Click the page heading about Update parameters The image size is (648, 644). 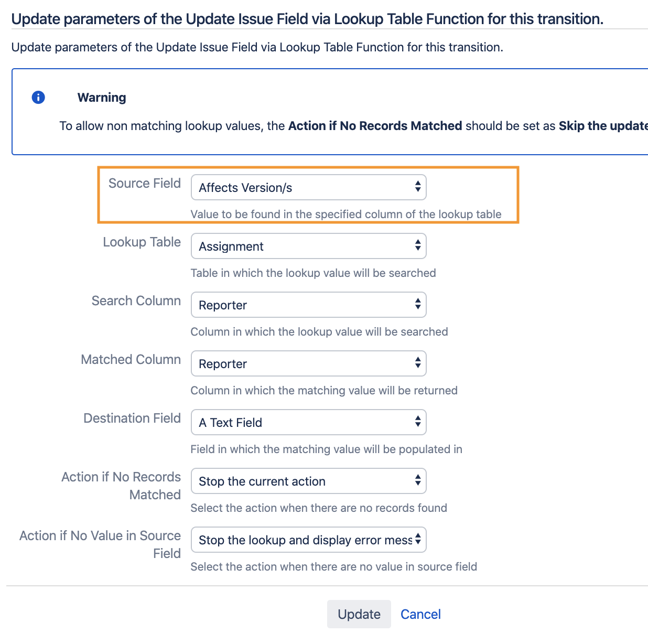307,19
